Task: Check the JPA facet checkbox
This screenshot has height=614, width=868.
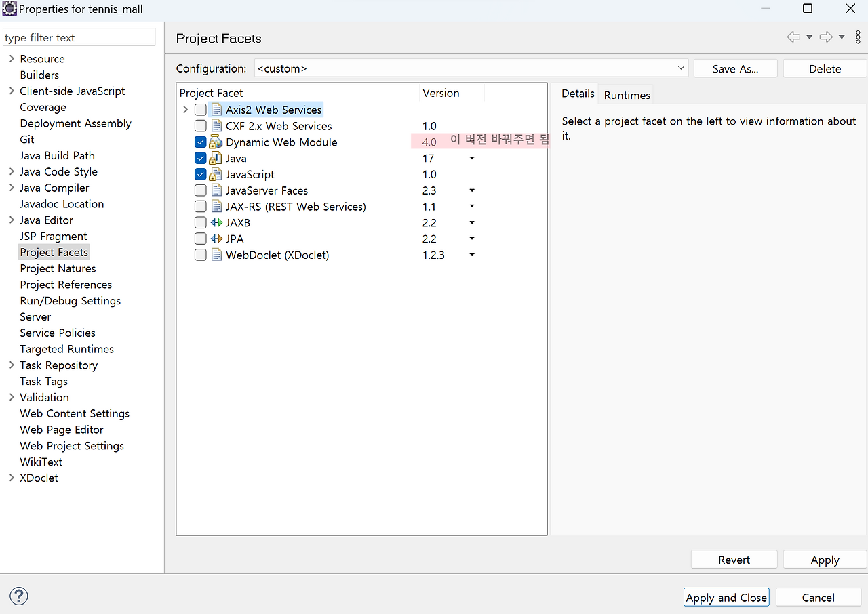Action: pyautogui.click(x=200, y=239)
